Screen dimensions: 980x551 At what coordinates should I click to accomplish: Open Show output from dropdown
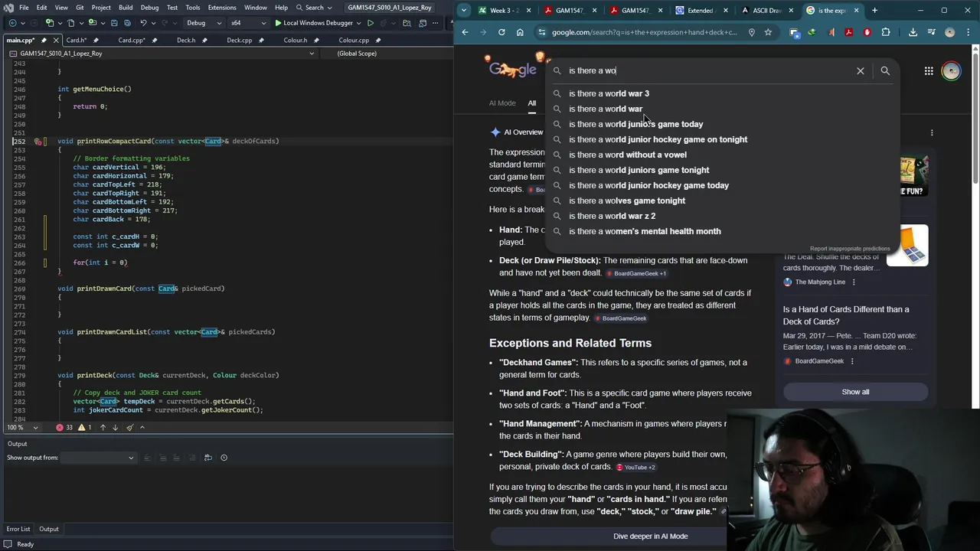coord(98,458)
